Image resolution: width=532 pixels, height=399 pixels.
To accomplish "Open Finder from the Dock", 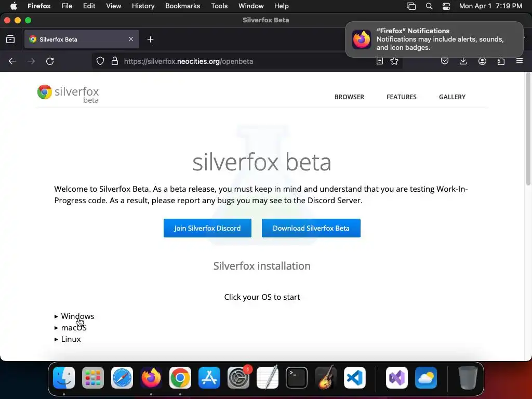I will coord(64,377).
